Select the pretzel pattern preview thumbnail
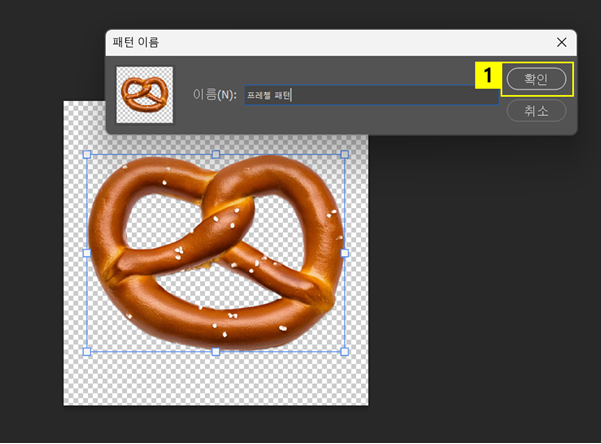The width and height of the screenshot is (601, 444). point(145,95)
